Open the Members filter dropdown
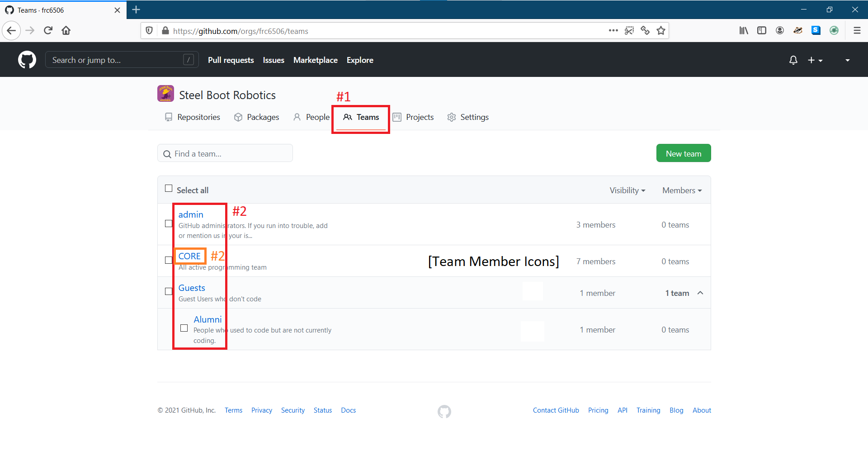 tap(682, 190)
